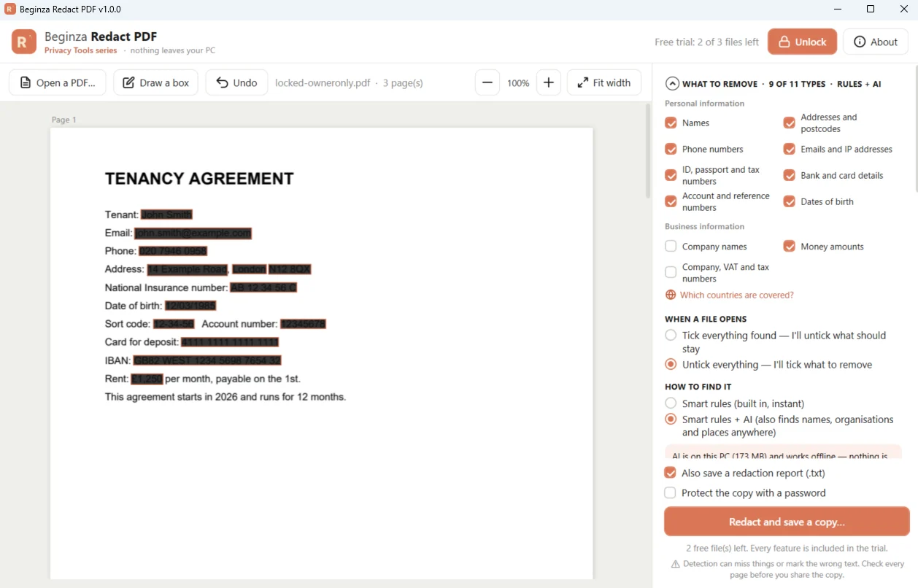The height and width of the screenshot is (588, 918).
Task: Collapse the What to remove section chevron
Action: tap(672, 84)
